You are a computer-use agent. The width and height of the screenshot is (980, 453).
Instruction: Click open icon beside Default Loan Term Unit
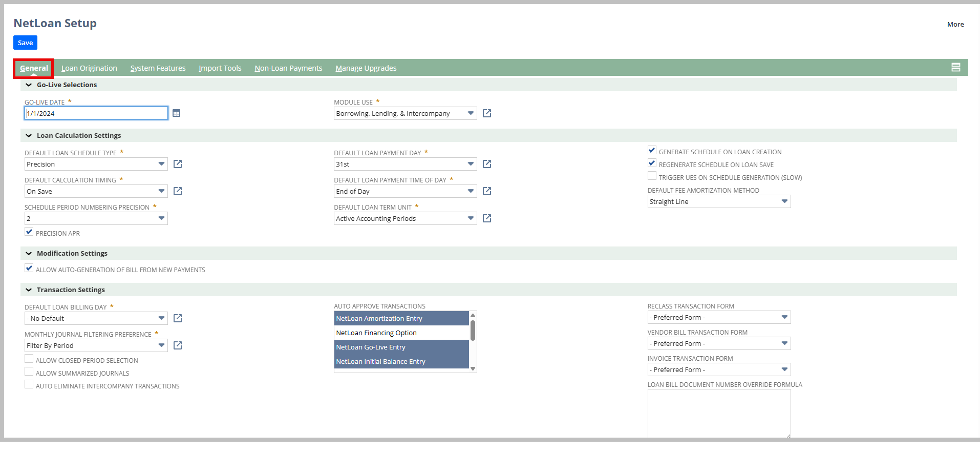click(x=487, y=218)
